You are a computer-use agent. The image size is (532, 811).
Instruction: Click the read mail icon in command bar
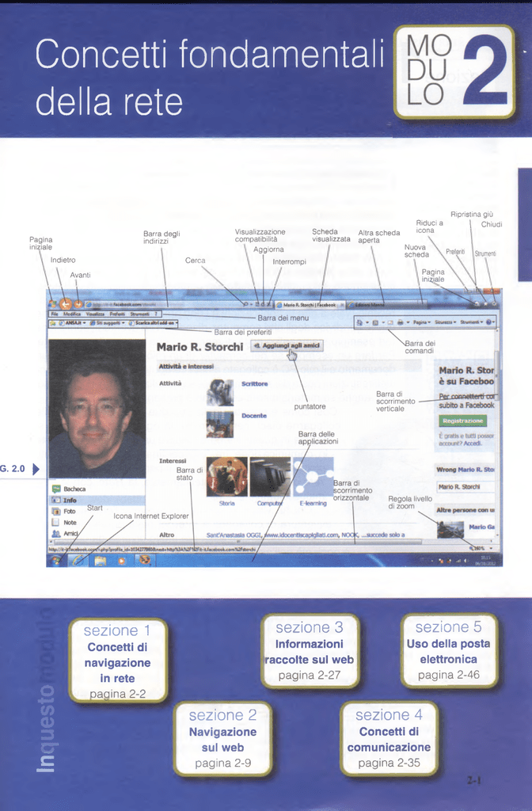(390, 322)
